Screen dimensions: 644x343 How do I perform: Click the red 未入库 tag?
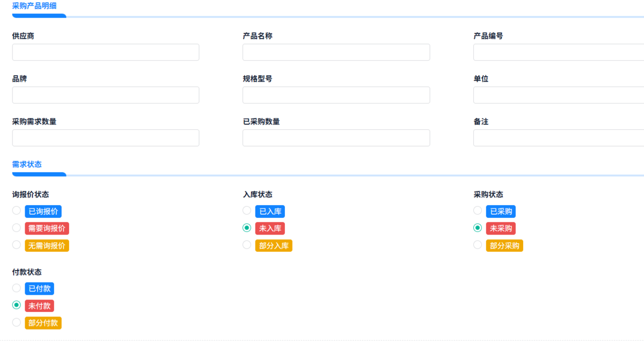(270, 229)
